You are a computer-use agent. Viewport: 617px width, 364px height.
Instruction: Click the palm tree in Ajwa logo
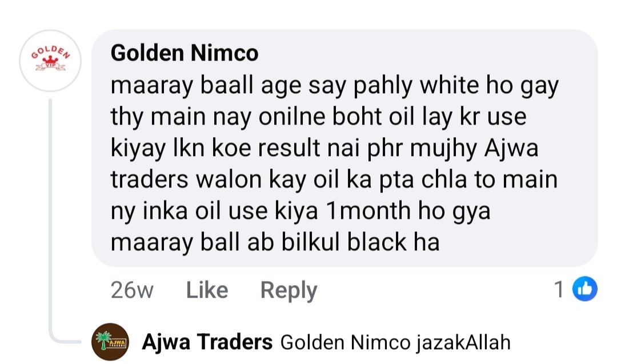pyautogui.click(x=103, y=341)
